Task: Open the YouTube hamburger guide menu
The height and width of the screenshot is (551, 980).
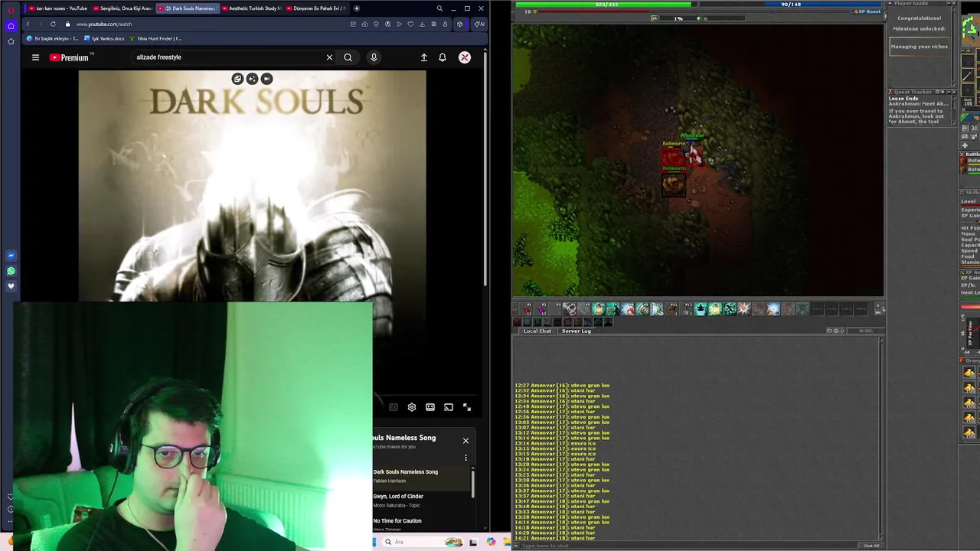Action: tap(35, 57)
